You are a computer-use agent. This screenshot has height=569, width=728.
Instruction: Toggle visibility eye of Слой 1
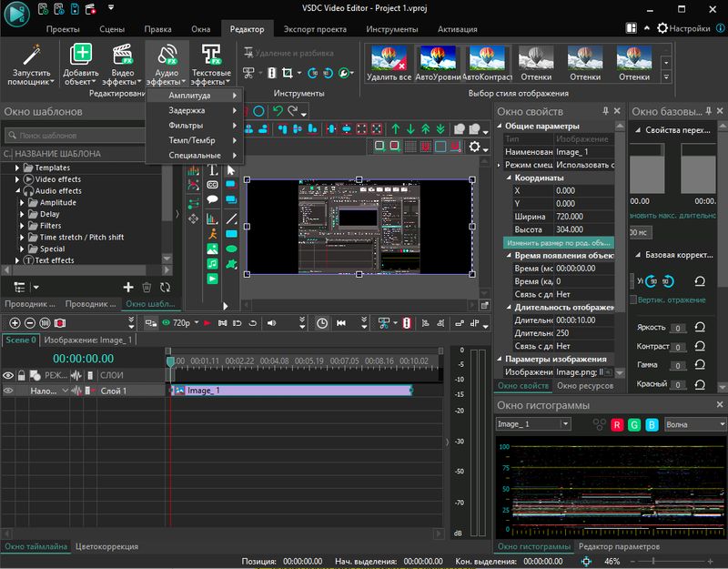pos(8,391)
